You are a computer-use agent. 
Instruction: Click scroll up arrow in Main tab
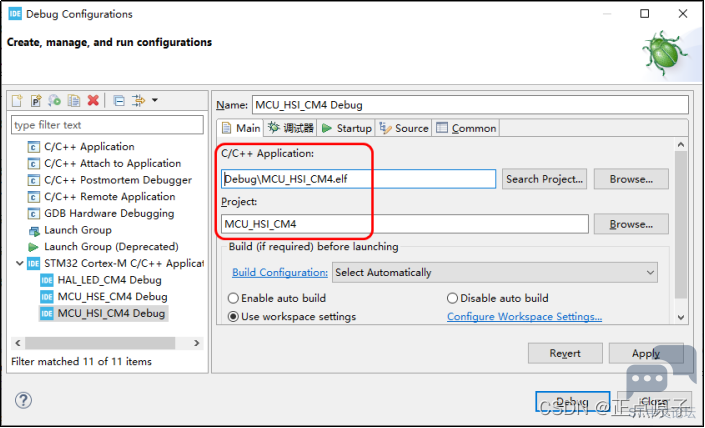(x=681, y=144)
